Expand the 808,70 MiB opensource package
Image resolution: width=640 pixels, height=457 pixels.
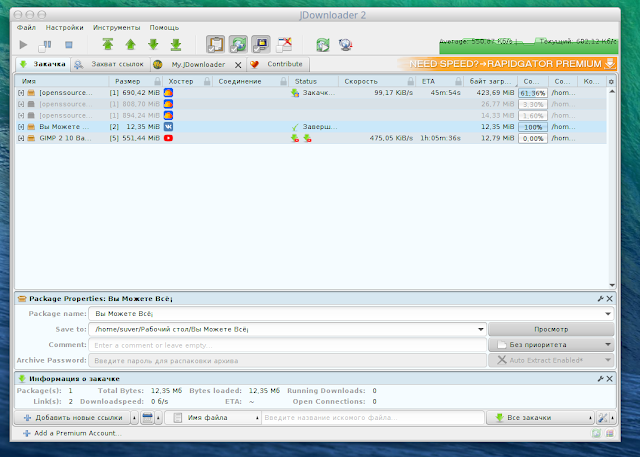pyautogui.click(x=21, y=104)
